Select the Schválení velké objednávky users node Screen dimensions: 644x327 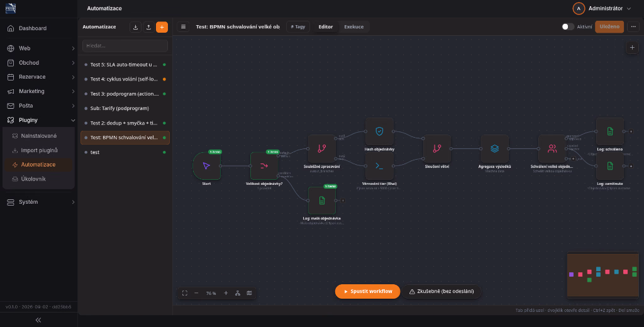552,148
